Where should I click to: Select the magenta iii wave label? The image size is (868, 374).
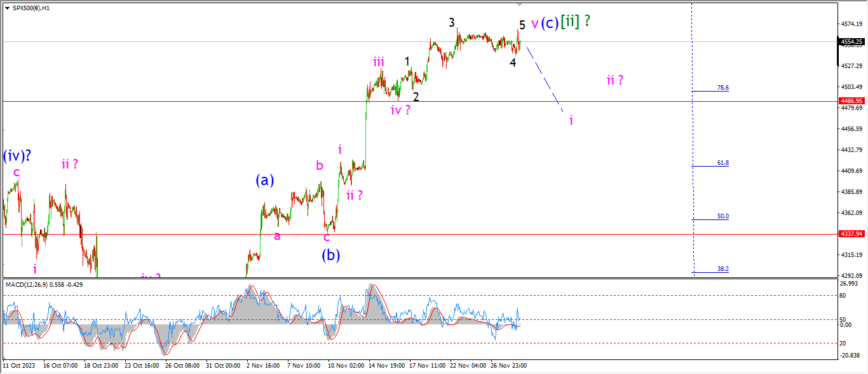tap(379, 62)
